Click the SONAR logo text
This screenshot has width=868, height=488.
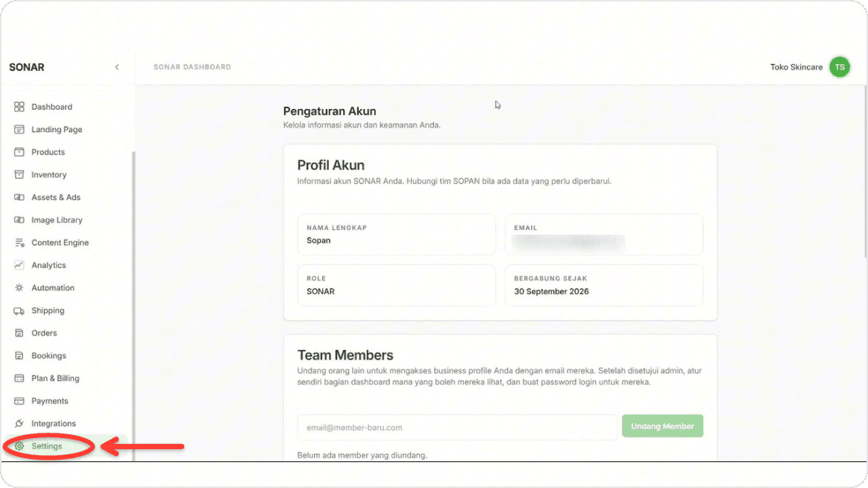click(x=27, y=67)
